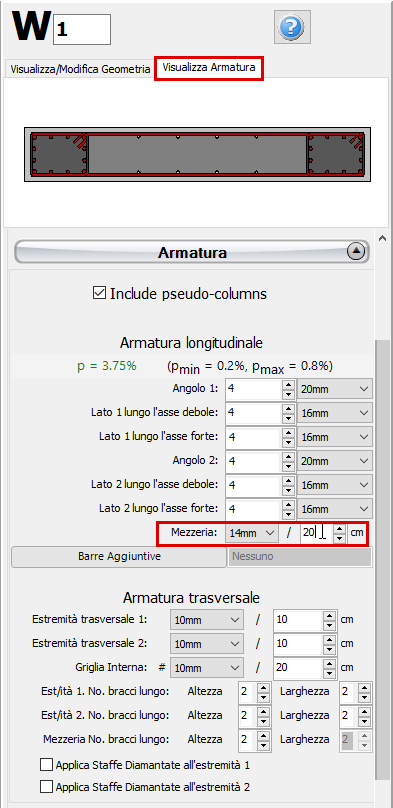
Task: Select the Visualizza Armatura tab
Action: pyautogui.click(x=209, y=68)
